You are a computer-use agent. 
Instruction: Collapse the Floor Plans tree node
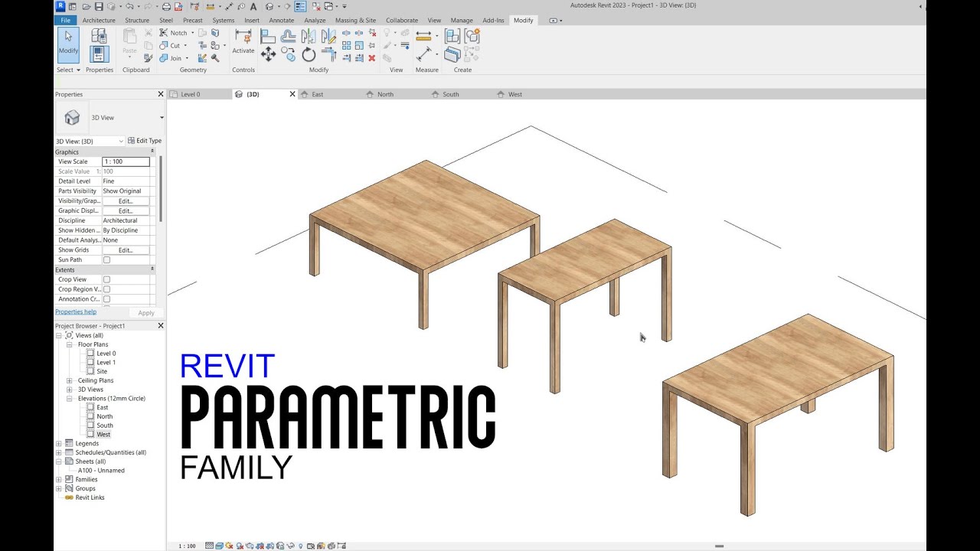point(69,344)
